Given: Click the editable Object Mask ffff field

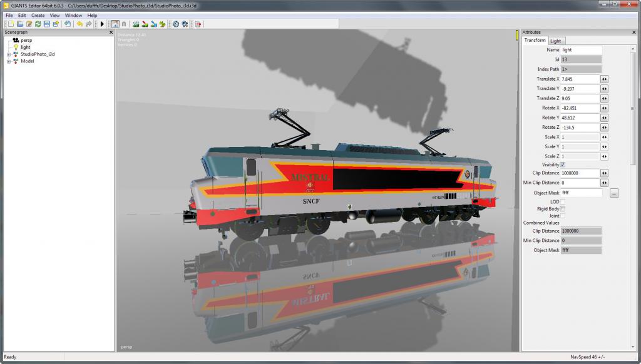Looking at the screenshot, I should (x=582, y=193).
